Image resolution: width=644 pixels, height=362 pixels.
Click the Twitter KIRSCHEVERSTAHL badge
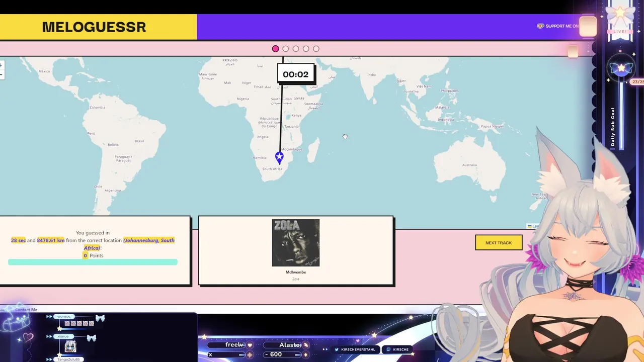(355, 349)
